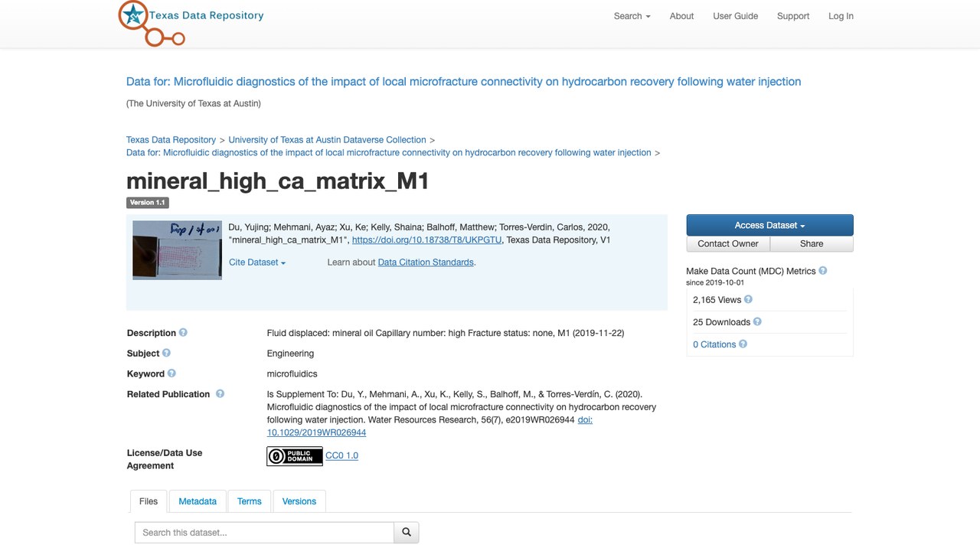Open the Data Citation Standards link

(x=426, y=262)
